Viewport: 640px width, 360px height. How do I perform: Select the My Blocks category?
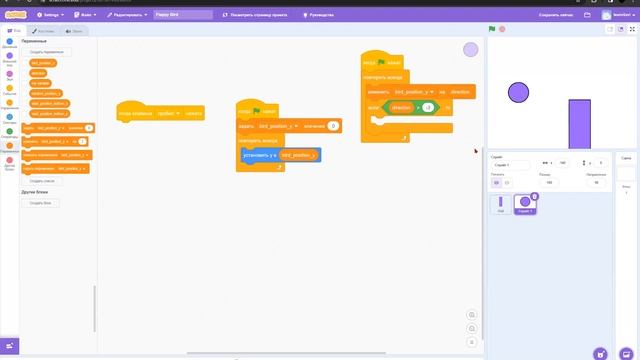pos(9,163)
